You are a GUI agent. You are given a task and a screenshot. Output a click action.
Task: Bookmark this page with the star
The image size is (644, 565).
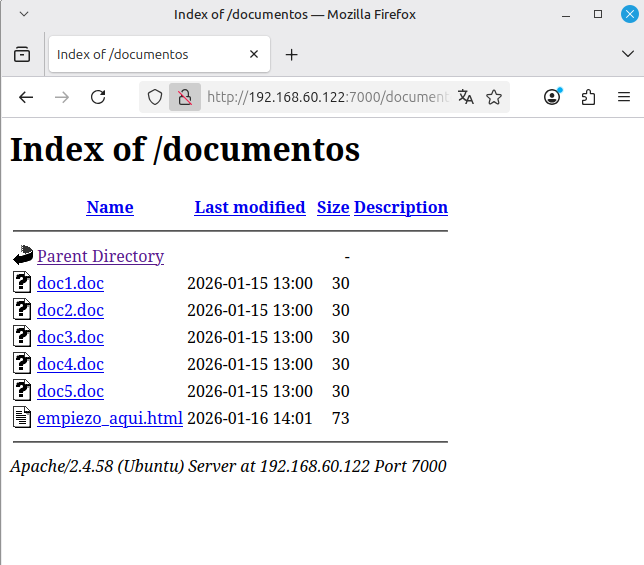494,97
